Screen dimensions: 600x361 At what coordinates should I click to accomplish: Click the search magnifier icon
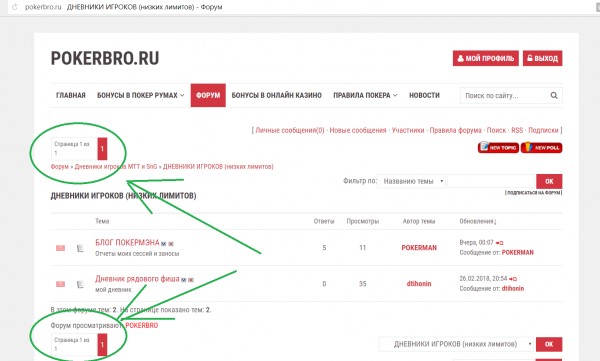click(x=554, y=95)
